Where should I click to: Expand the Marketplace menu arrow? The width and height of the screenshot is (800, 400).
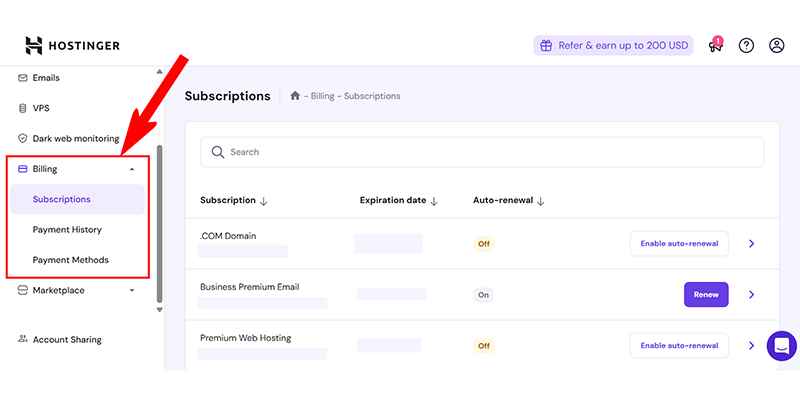(x=132, y=290)
